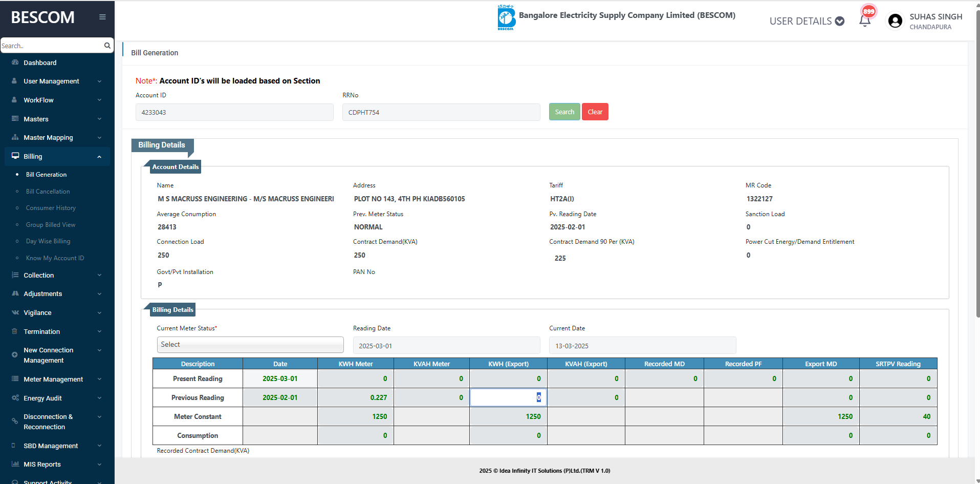Click Present Reading KWH Meter cell
Screen dimensions: 980x484
356,378
